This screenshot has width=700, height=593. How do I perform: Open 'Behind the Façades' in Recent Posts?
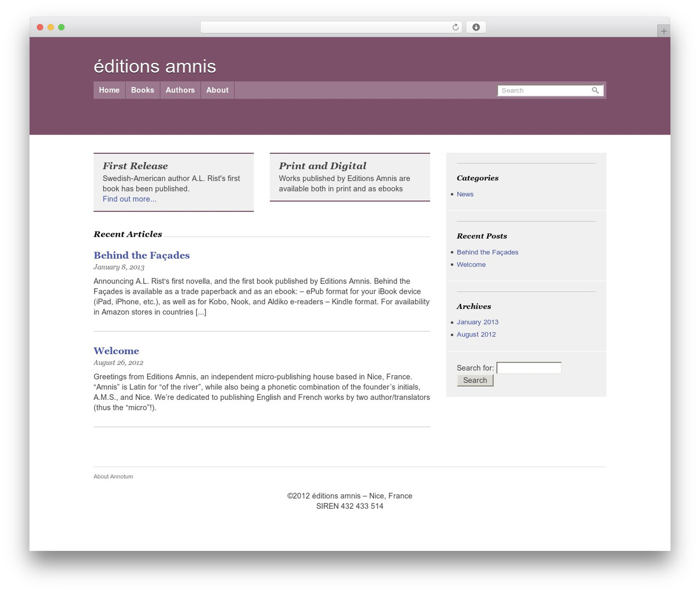point(487,252)
